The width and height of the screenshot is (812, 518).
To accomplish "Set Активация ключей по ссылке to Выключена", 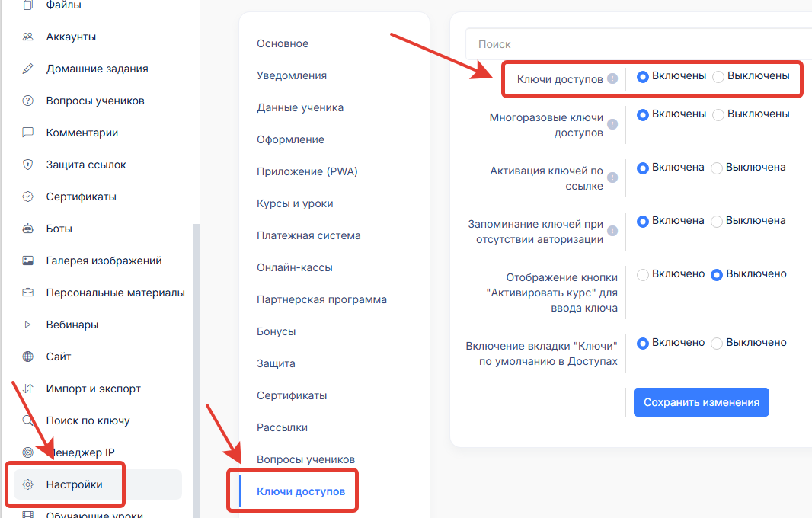I will pyautogui.click(x=717, y=168).
